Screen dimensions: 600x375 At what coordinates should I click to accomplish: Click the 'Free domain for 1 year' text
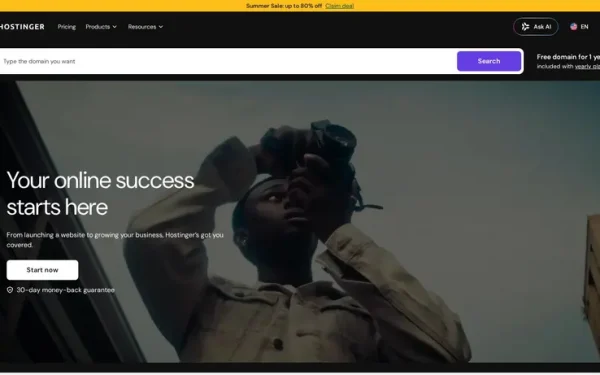[x=568, y=57]
